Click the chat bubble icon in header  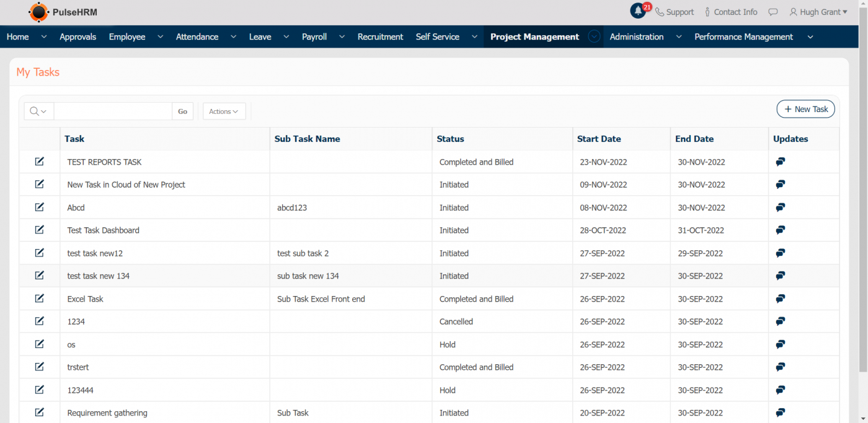click(x=773, y=12)
